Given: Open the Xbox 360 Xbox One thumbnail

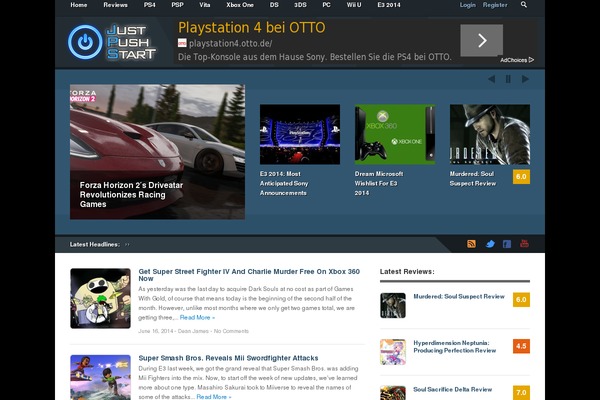Looking at the screenshot, I should (395, 134).
